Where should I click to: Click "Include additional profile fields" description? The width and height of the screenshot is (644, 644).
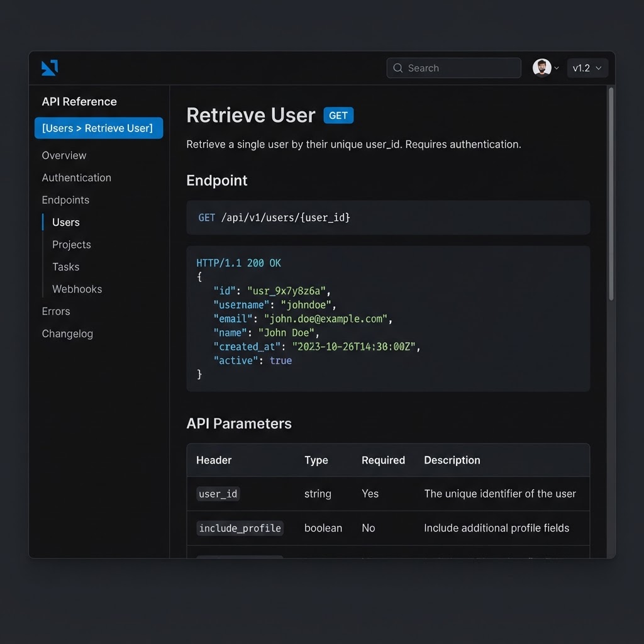(497, 528)
